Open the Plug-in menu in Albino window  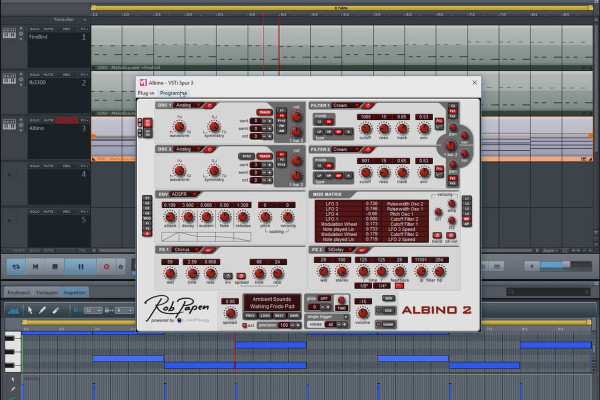[x=146, y=93]
